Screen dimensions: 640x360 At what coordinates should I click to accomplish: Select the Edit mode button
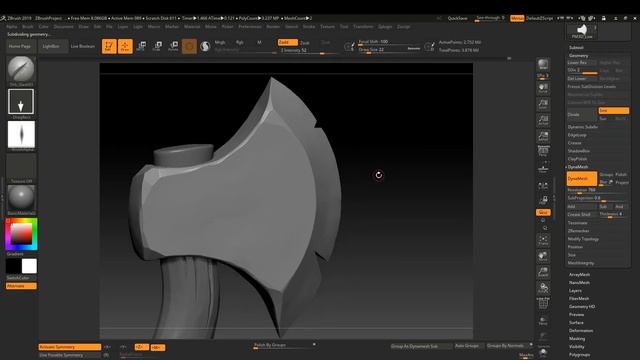(109, 46)
